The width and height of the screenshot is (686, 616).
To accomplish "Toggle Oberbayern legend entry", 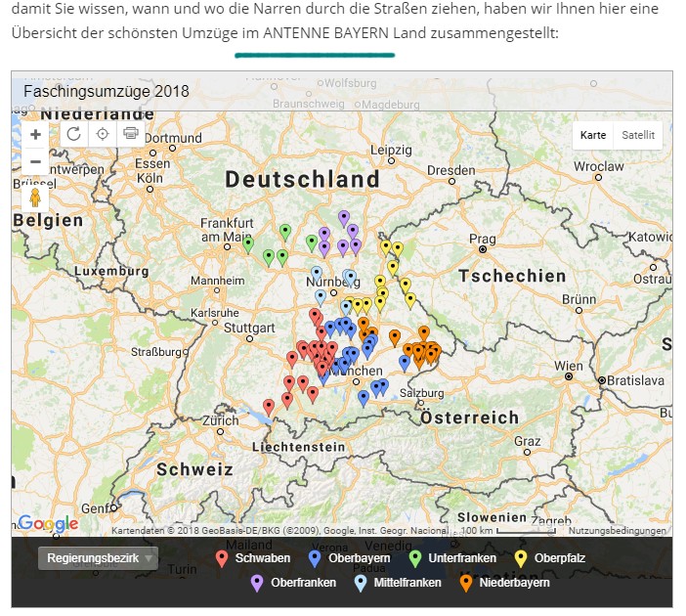I will click(349, 558).
